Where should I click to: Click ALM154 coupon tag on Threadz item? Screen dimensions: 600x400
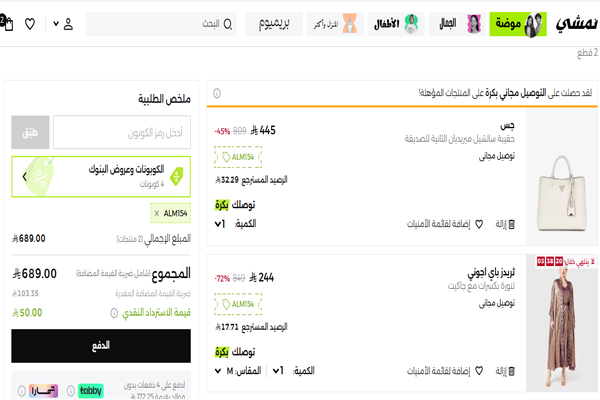click(238, 304)
